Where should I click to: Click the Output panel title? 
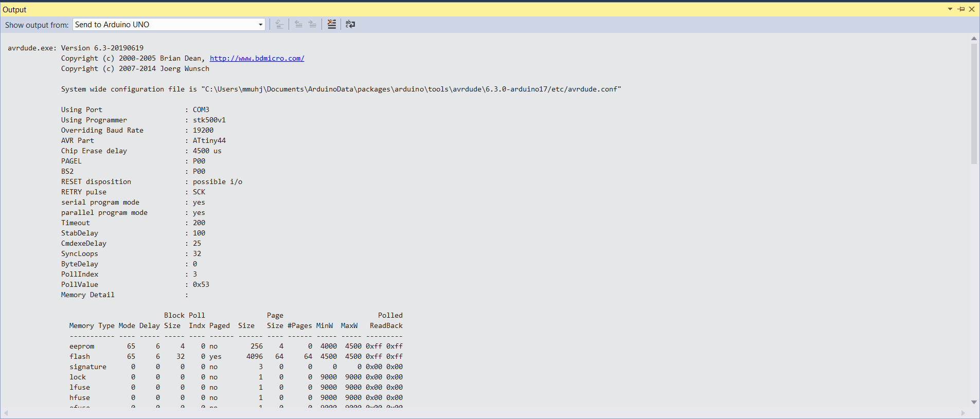pos(14,10)
